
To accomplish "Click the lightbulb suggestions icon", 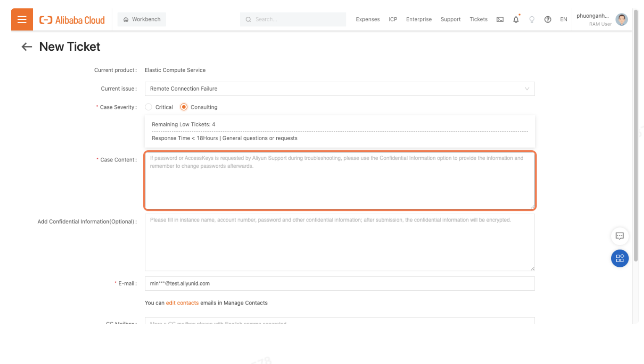I will pyautogui.click(x=531, y=19).
